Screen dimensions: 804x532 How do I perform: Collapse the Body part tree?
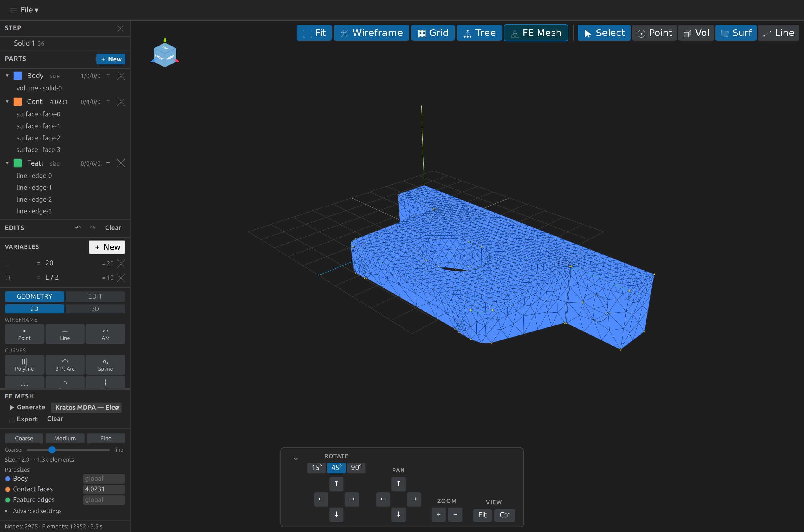7,76
